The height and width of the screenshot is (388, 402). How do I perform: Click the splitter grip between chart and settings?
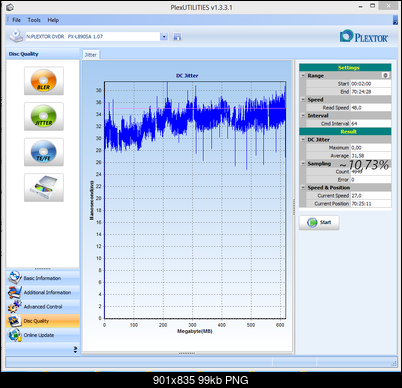pos(294,207)
